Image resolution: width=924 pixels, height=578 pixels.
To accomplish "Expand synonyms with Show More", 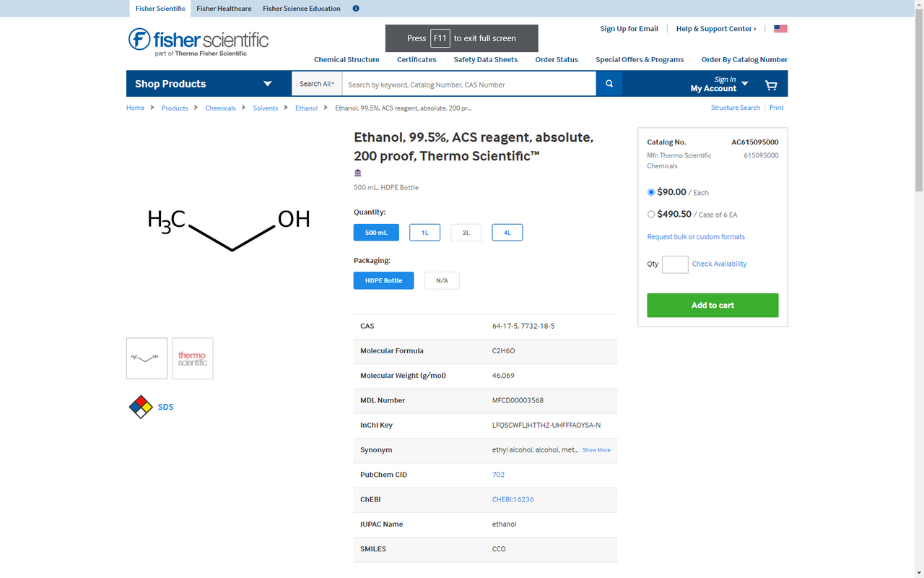I will [x=596, y=450].
